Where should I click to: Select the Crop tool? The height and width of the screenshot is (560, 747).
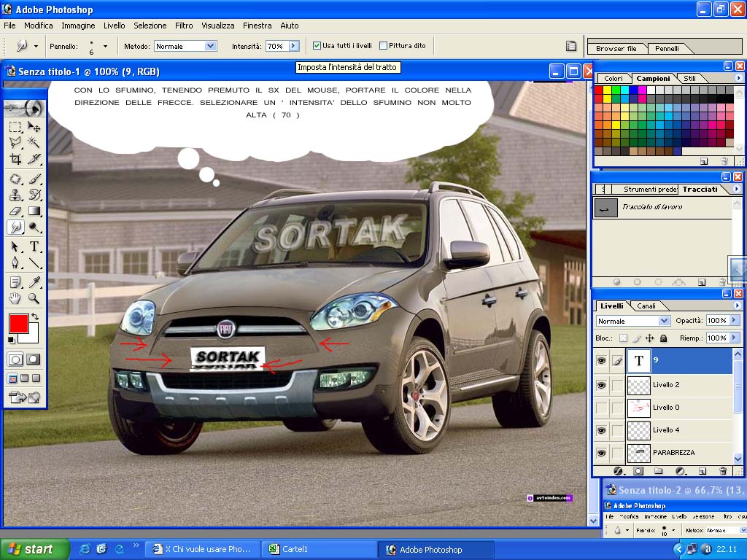15,159
